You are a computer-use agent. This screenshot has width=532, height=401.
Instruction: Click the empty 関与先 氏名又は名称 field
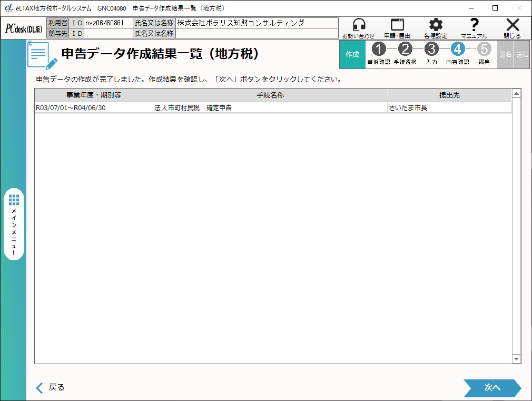[x=257, y=33]
